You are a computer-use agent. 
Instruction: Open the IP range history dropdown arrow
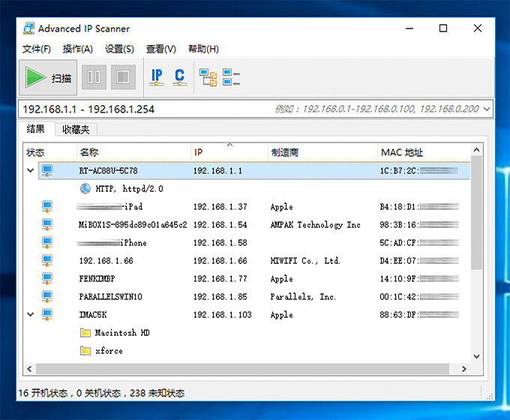click(x=487, y=109)
